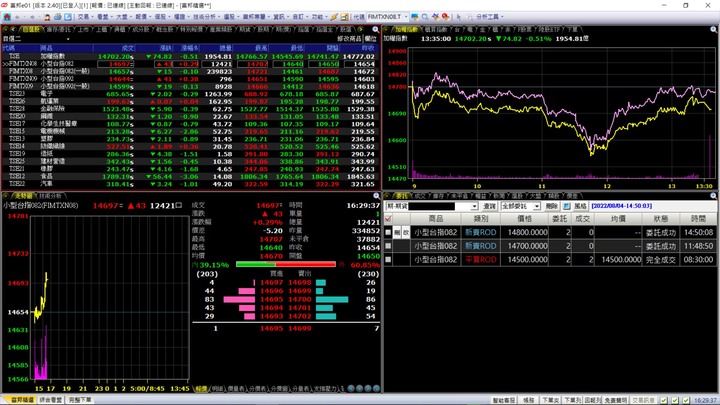Click the pink bid volume bar at 14695
The image size is (720, 405).
pos(239,299)
